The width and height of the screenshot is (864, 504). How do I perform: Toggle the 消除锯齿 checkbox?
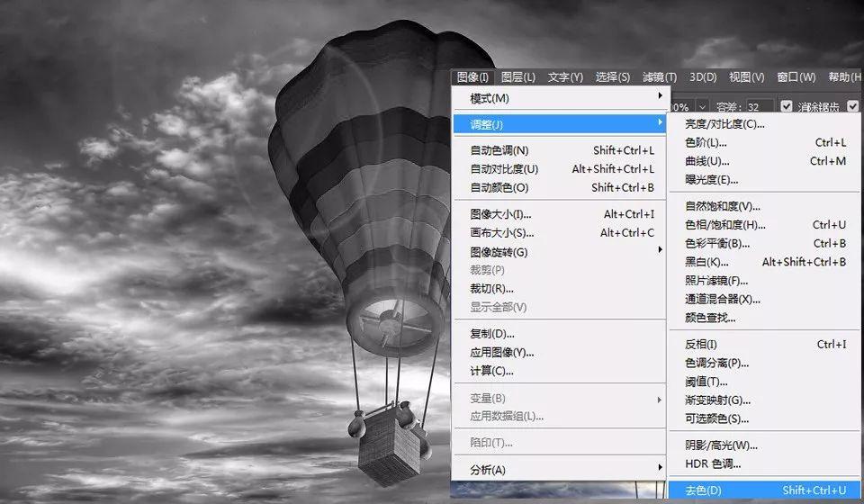pyautogui.click(x=787, y=106)
